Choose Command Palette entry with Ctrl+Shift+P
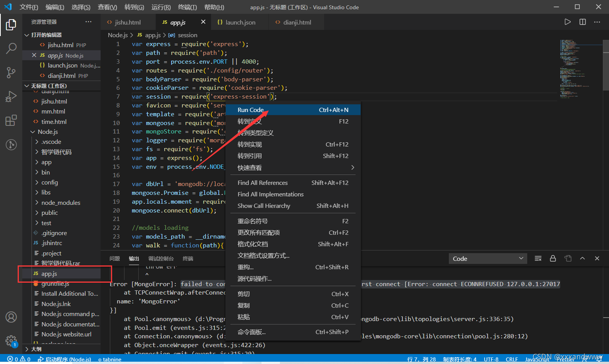Screen dimensions: 609x364 point(293,332)
